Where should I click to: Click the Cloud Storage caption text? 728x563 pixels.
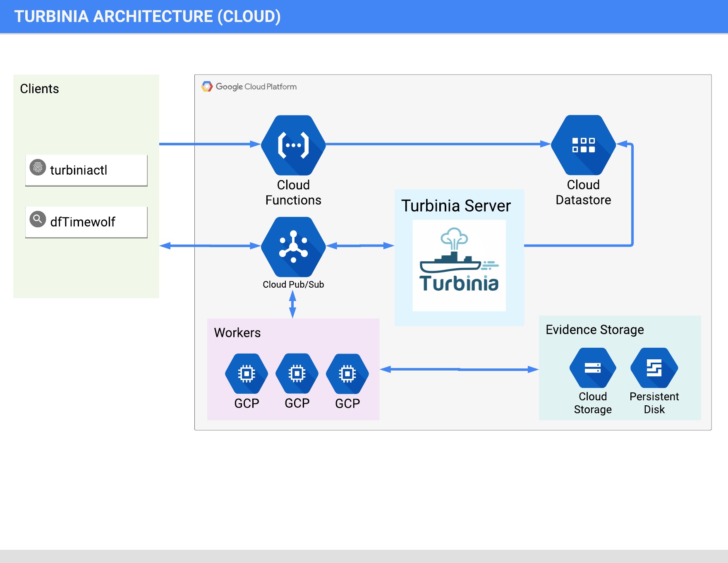[x=593, y=403]
